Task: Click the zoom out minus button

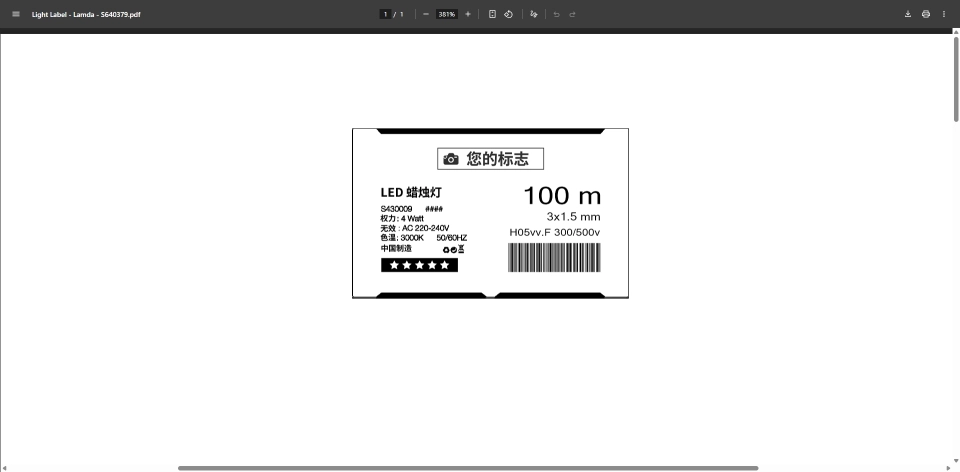Action: click(x=426, y=14)
